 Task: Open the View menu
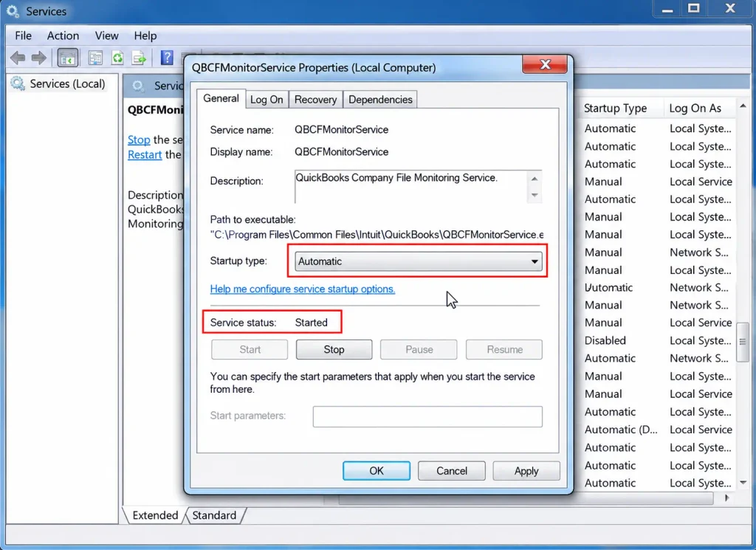106,35
